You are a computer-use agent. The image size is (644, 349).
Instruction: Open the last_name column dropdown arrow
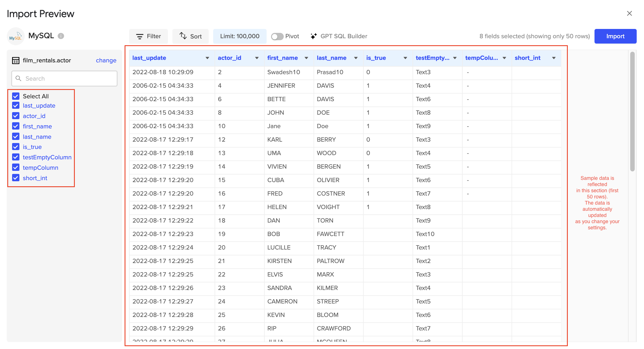coord(356,58)
